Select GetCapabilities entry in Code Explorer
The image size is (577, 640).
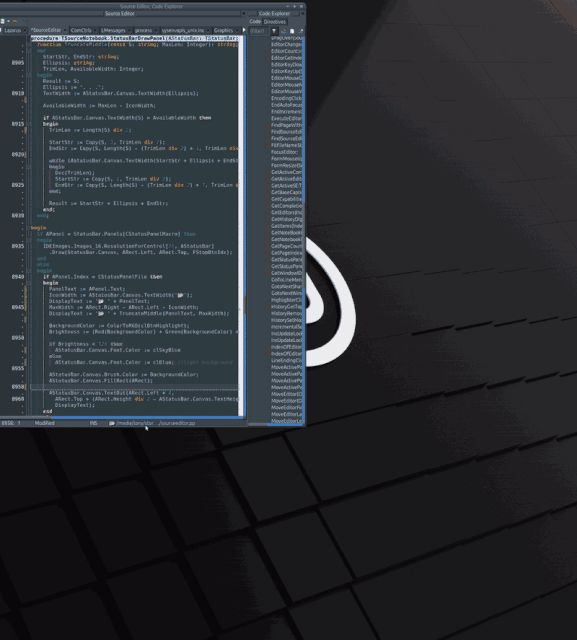click(x=287, y=199)
